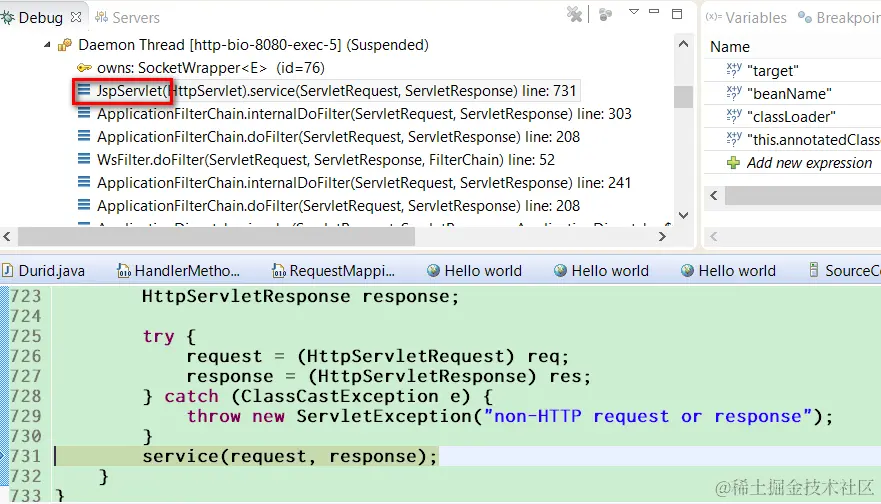Switch to the Debug view tab
The width and height of the screenshot is (881, 504).
click(x=40, y=17)
